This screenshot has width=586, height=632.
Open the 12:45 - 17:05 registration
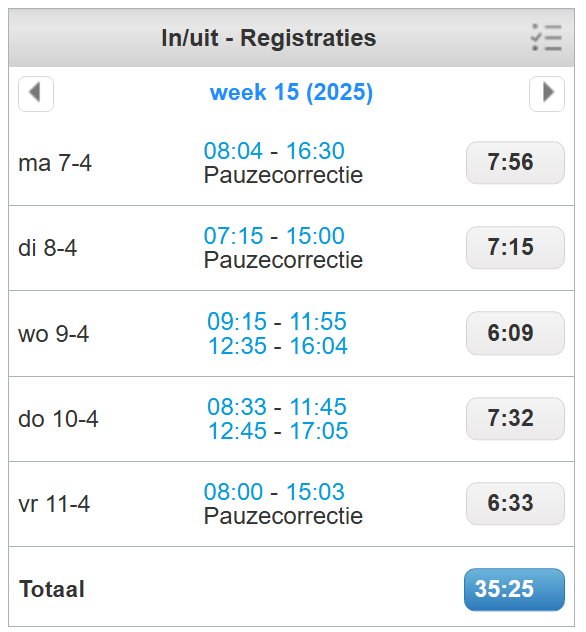pyautogui.click(x=278, y=431)
